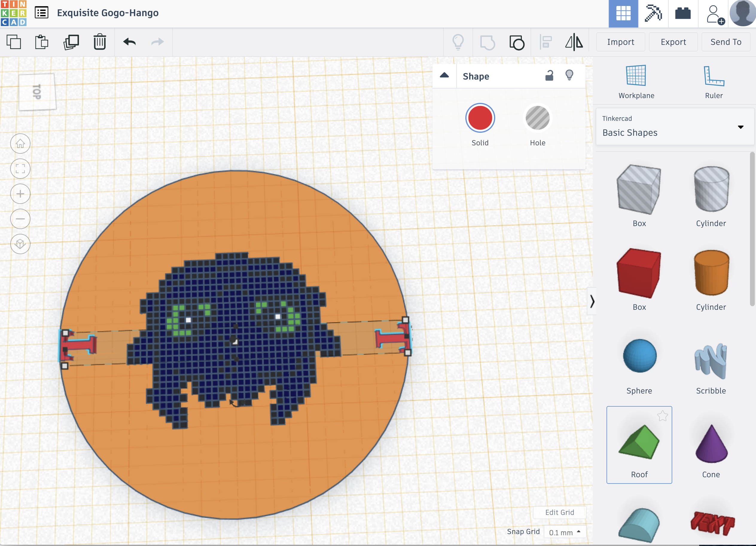
Task: Select the Mirror tool
Action: pos(574,42)
